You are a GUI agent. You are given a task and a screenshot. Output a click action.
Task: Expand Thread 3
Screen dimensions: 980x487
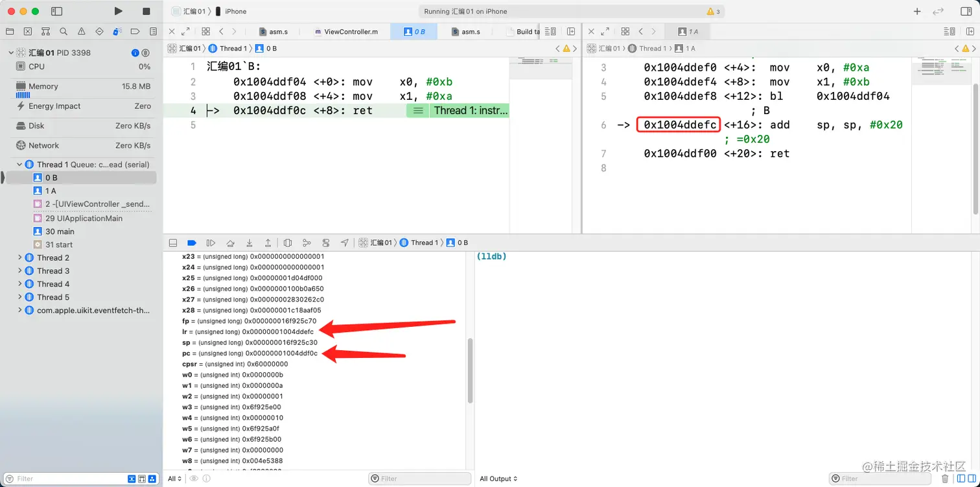(19, 271)
